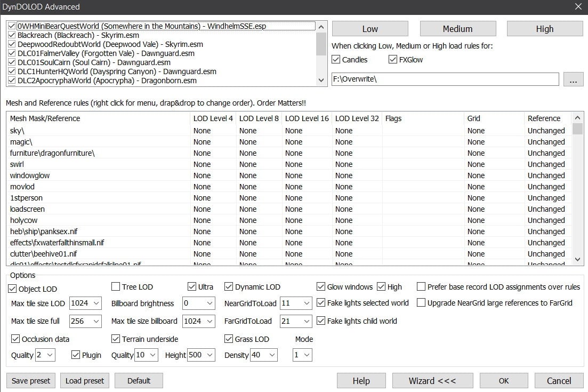This screenshot has width=588, height=392.
Task: Toggle the Occlusion data checkbox
Action: coord(15,339)
